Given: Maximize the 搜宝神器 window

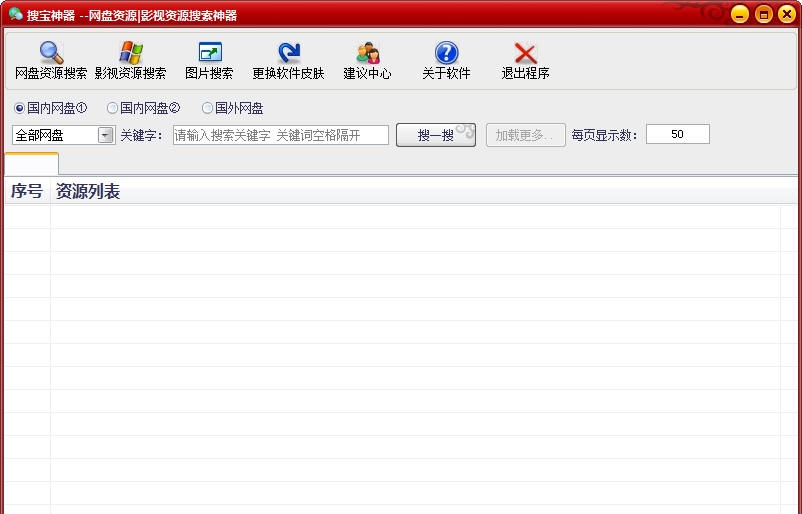Looking at the screenshot, I should [x=764, y=14].
